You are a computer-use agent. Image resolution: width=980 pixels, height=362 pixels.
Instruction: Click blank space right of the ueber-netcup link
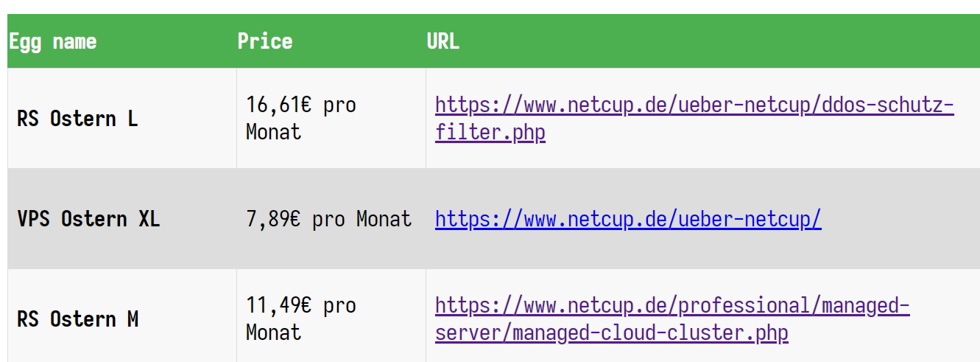(898, 219)
